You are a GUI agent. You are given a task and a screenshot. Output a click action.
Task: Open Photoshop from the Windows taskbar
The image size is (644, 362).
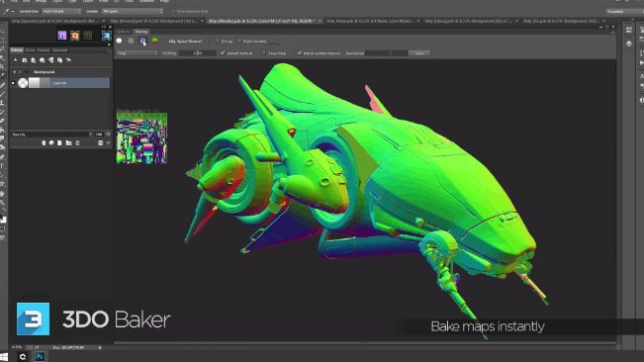point(40,356)
